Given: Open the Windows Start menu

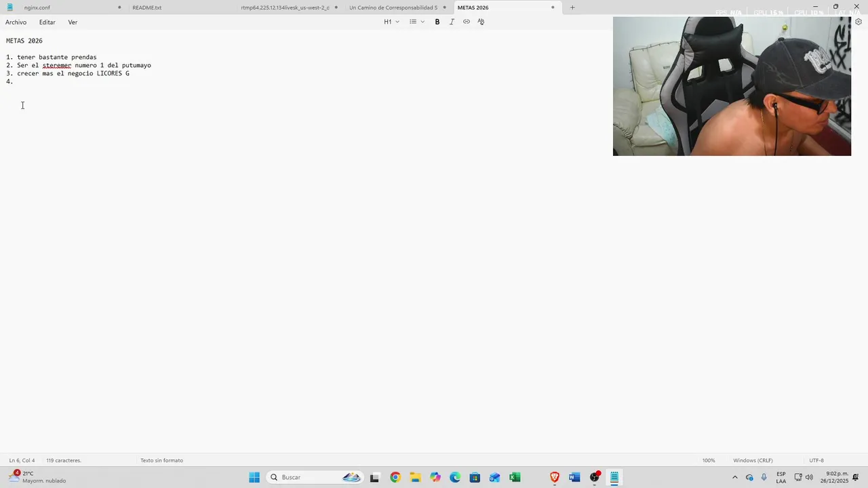Looking at the screenshot, I should pyautogui.click(x=254, y=477).
